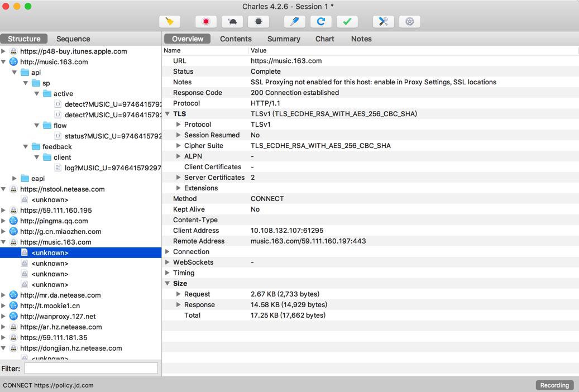Click the globe icon beside pingma.qq.com
579x392 pixels.
pos(13,221)
